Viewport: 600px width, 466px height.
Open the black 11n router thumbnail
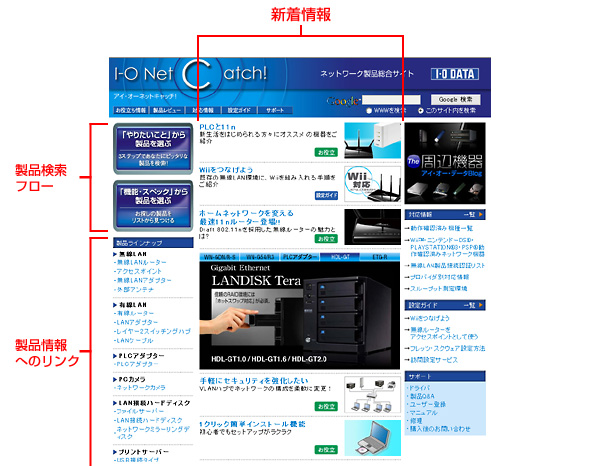(372, 227)
